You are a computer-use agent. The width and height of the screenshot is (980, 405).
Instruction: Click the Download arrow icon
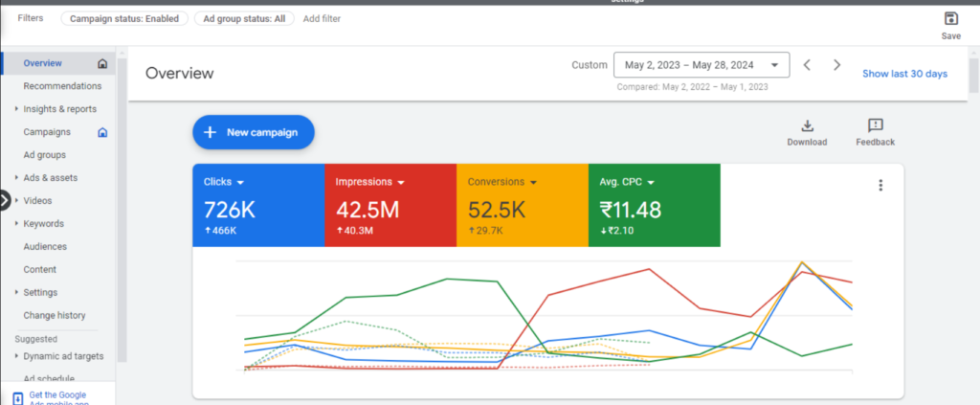pyautogui.click(x=807, y=125)
